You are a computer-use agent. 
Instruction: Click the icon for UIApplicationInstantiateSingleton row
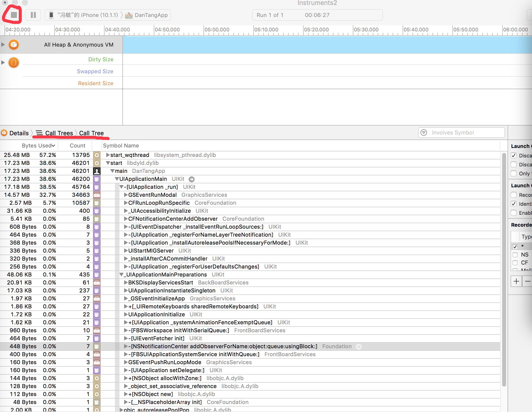pyautogui.click(x=97, y=290)
